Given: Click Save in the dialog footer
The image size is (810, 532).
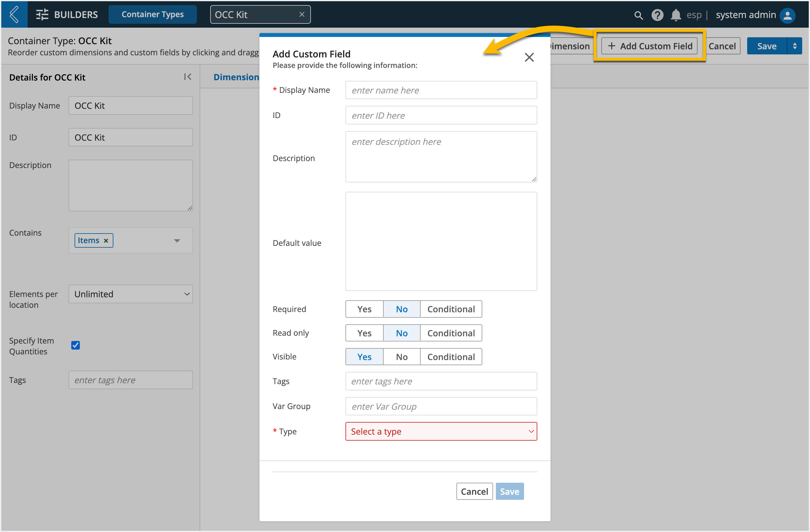Looking at the screenshot, I should pos(510,491).
